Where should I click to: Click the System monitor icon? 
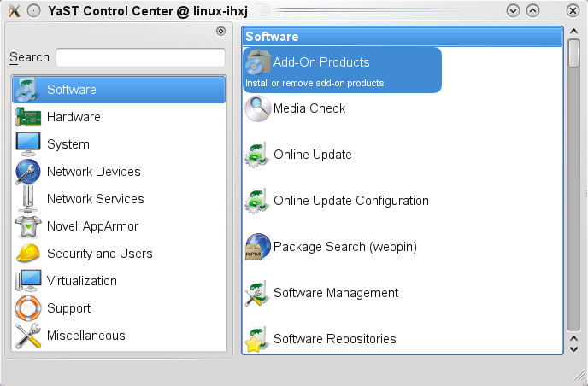point(28,144)
